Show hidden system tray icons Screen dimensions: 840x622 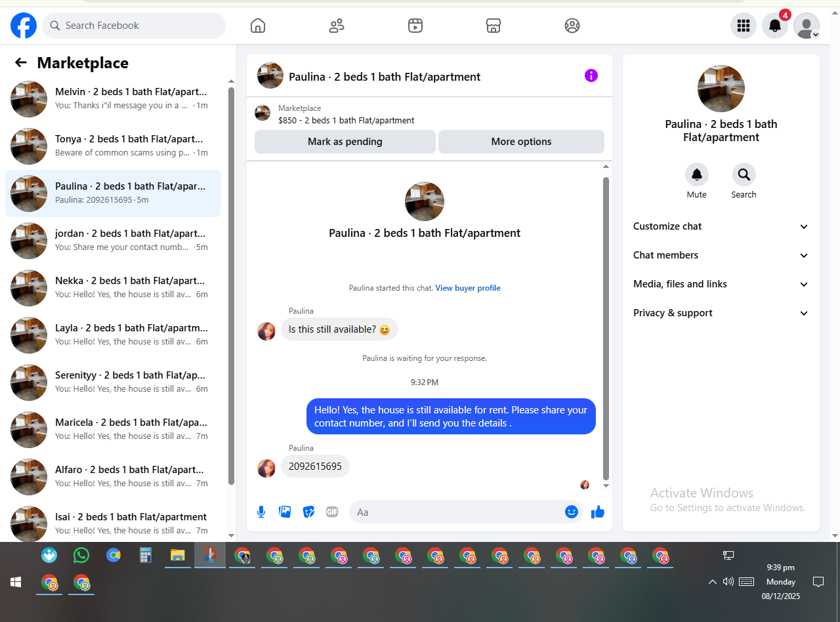pos(712,581)
